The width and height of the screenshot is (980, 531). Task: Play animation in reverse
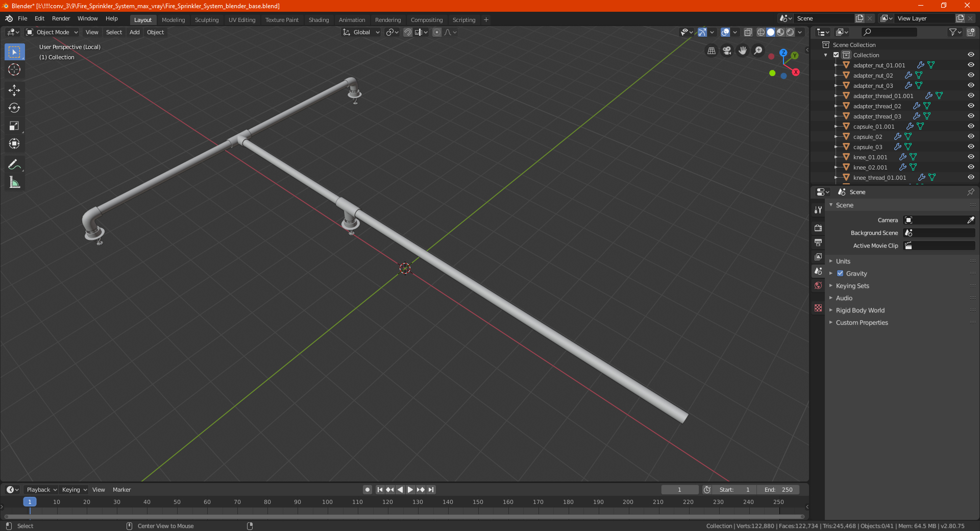tap(400, 490)
